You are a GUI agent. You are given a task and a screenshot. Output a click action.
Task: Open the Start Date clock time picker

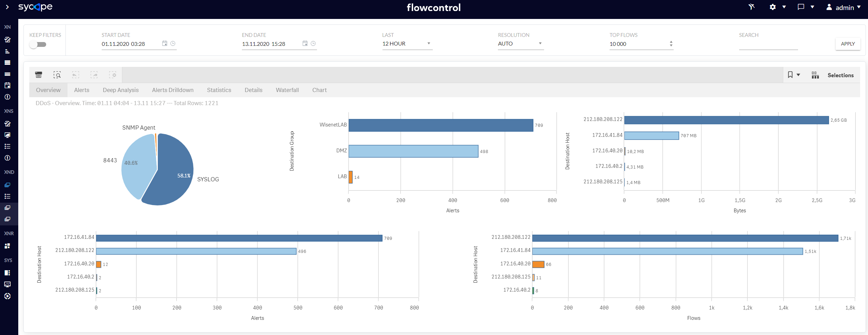173,43
